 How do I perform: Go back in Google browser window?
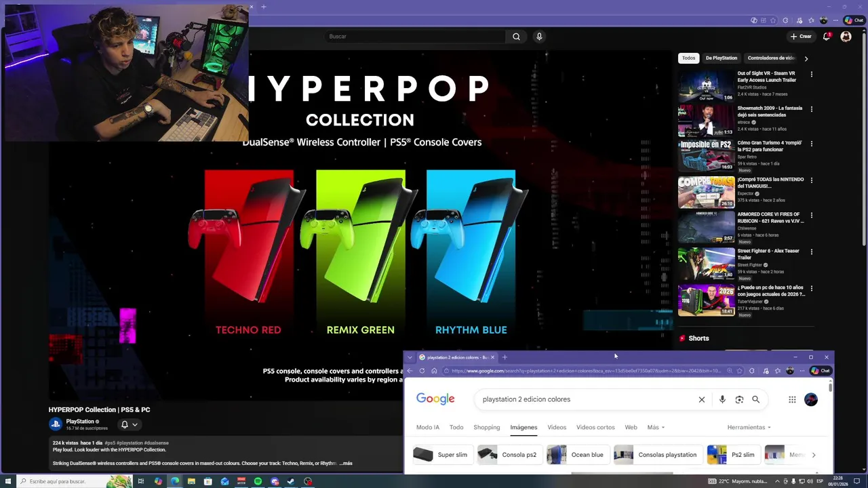[x=409, y=371]
